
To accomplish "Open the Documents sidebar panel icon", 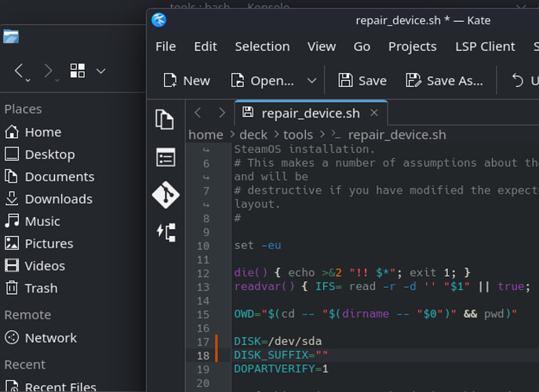I will tap(165, 119).
